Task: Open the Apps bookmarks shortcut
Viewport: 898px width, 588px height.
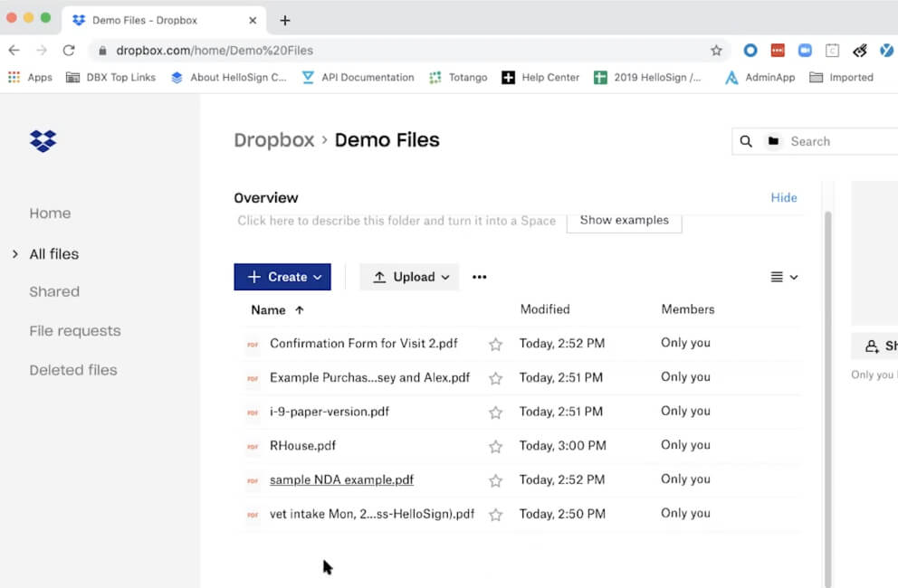Action: click(30, 77)
